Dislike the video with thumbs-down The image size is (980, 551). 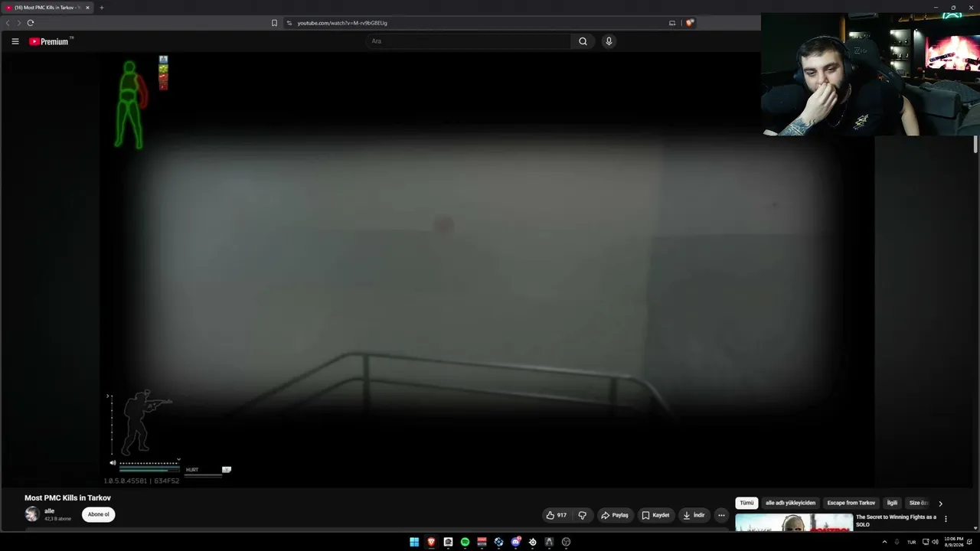click(582, 515)
